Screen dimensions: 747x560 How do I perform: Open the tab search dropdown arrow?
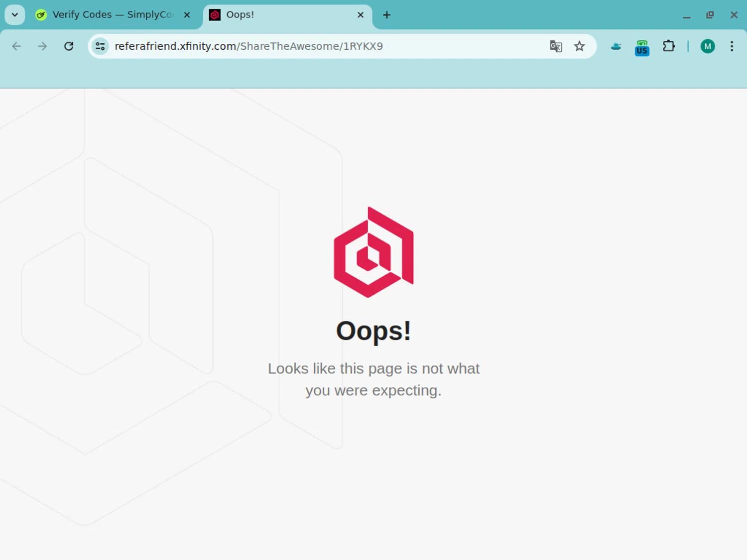coord(15,15)
